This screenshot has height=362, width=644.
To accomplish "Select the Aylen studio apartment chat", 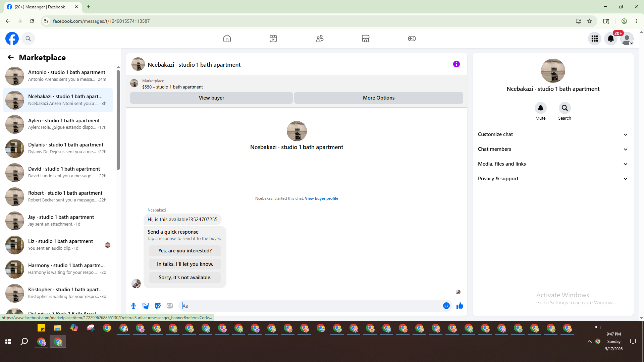I will (58, 124).
